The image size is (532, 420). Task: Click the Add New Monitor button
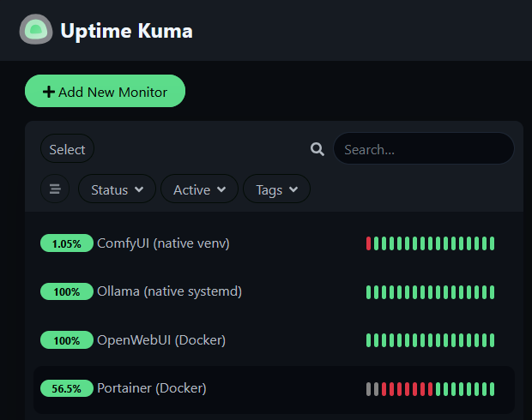pos(106,91)
